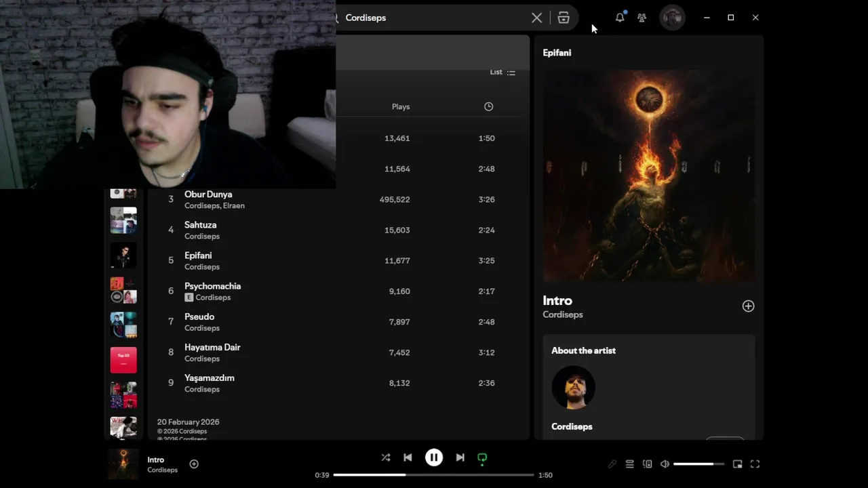Skip to the previous track
The height and width of the screenshot is (488, 868).
pos(408,457)
